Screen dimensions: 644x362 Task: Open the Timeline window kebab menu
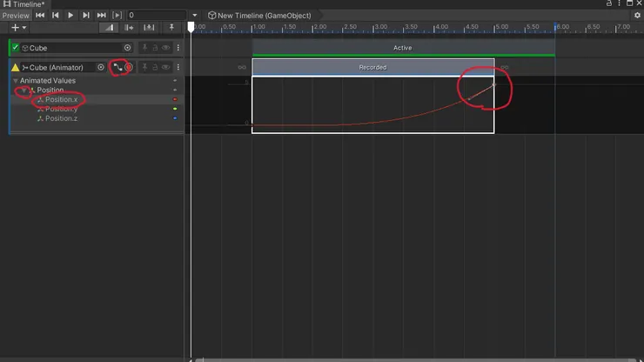(x=619, y=3)
